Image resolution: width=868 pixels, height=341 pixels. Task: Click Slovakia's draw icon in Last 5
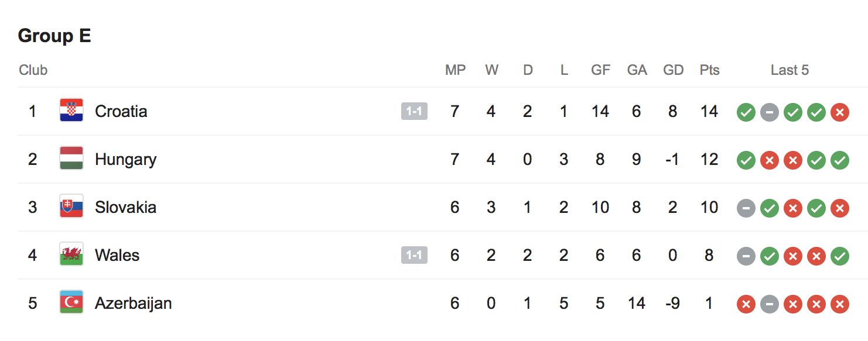[746, 208]
